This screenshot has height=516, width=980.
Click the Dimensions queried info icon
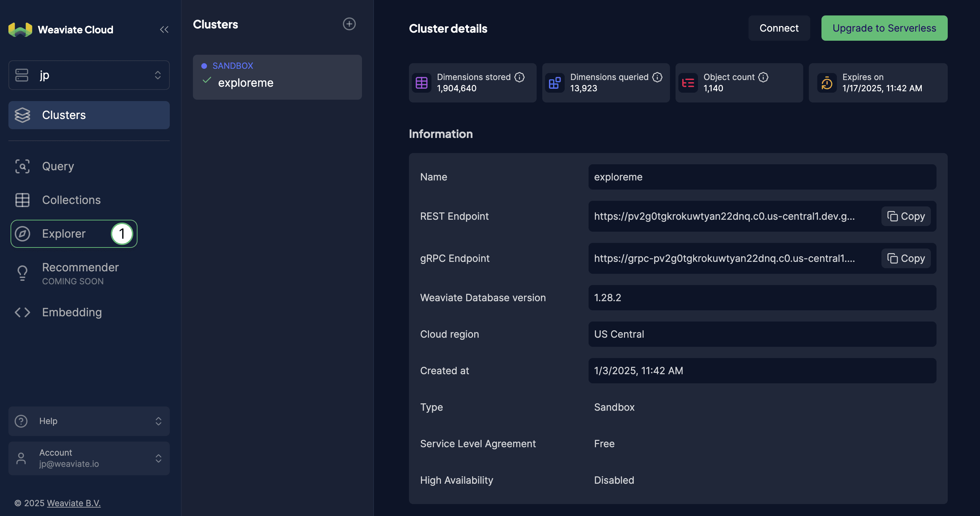[657, 77]
